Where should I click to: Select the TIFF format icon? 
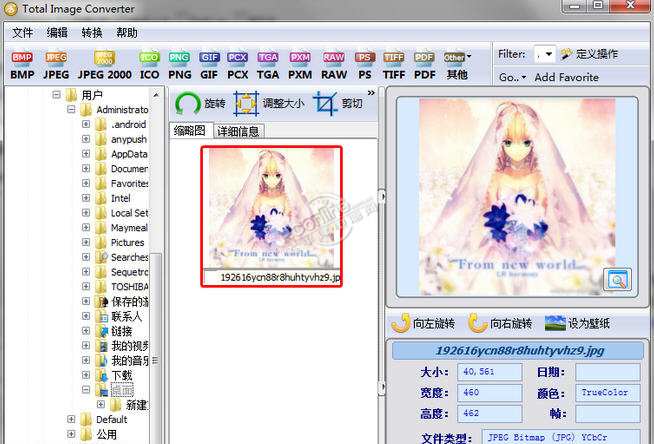pyautogui.click(x=394, y=65)
